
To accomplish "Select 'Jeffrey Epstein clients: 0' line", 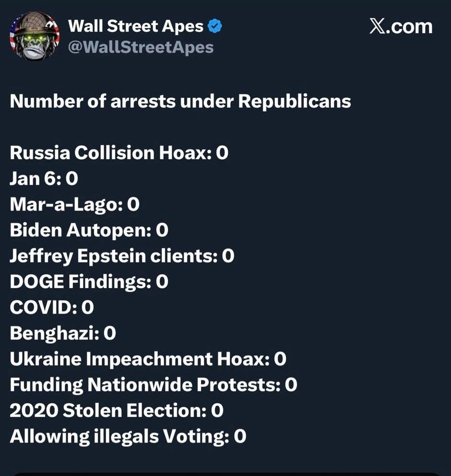I will [x=122, y=256].
